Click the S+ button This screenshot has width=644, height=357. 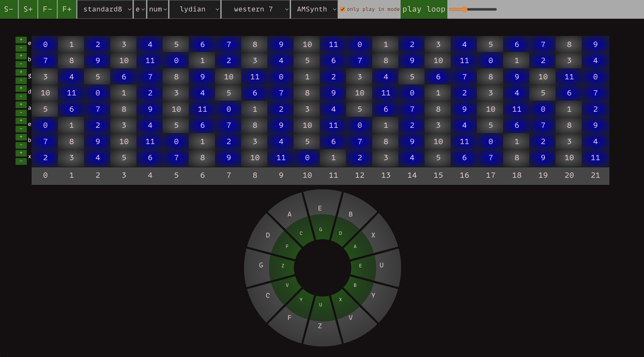coord(28,9)
